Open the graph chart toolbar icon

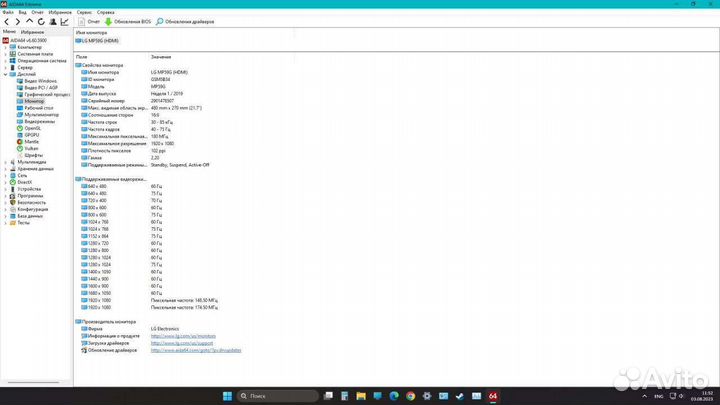[x=65, y=22]
